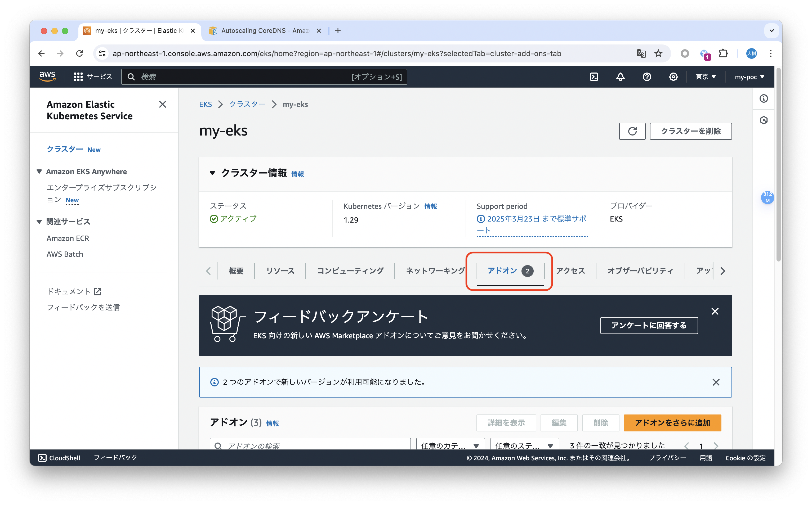812x505 pixels.
Task: Switch to the オブザーバビリティ tab
Action: pyautogui.click(x=640, y=271)
